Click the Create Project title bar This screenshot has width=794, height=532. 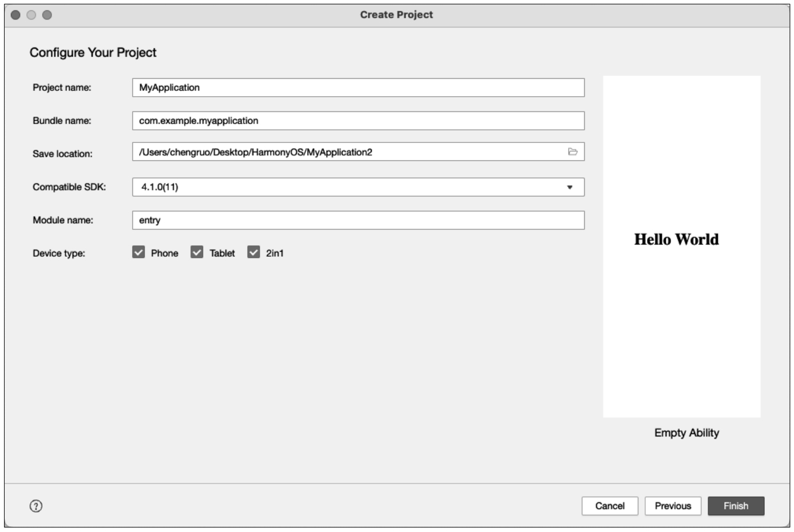(396, 15)
